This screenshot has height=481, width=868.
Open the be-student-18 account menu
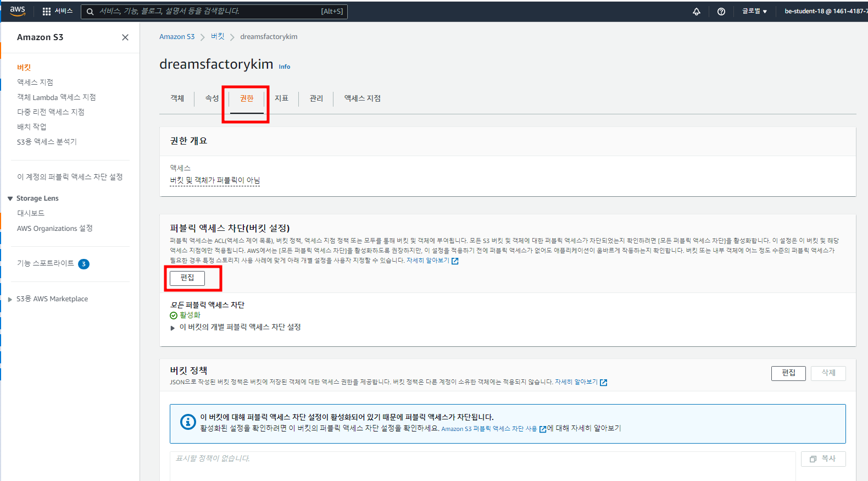pyautogui.click(x=826, y=11)
